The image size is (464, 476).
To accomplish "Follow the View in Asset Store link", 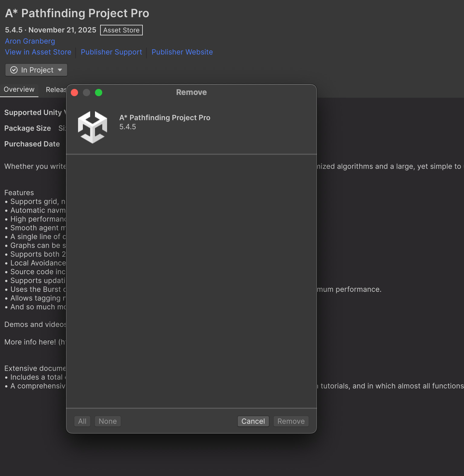I will (38, 52).
